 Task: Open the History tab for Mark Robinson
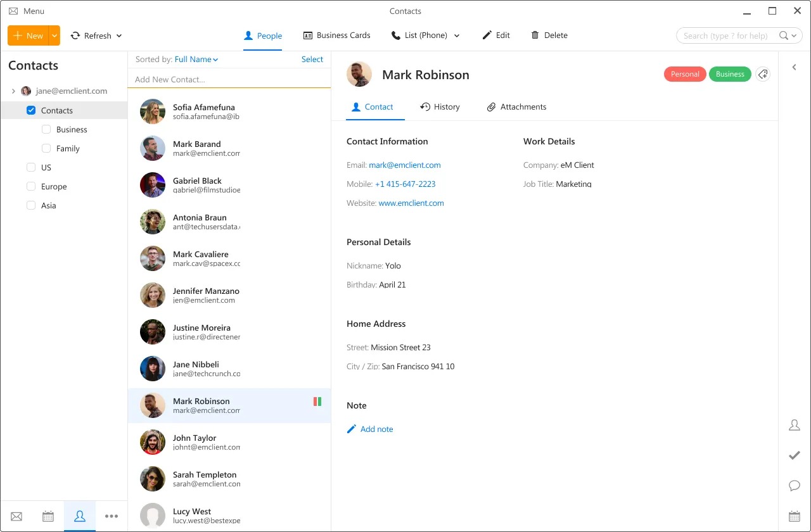pyautogui.click(x=440, y=106)
